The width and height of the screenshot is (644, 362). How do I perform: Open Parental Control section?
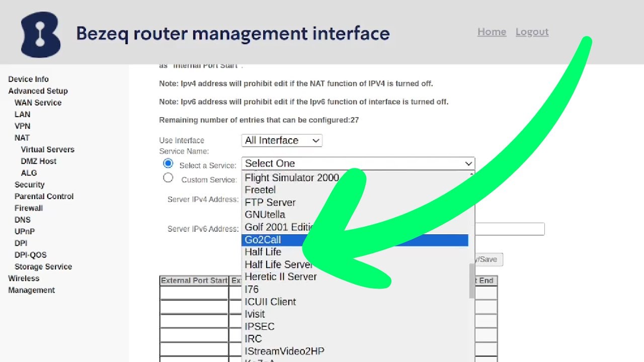tap(44, 197)
